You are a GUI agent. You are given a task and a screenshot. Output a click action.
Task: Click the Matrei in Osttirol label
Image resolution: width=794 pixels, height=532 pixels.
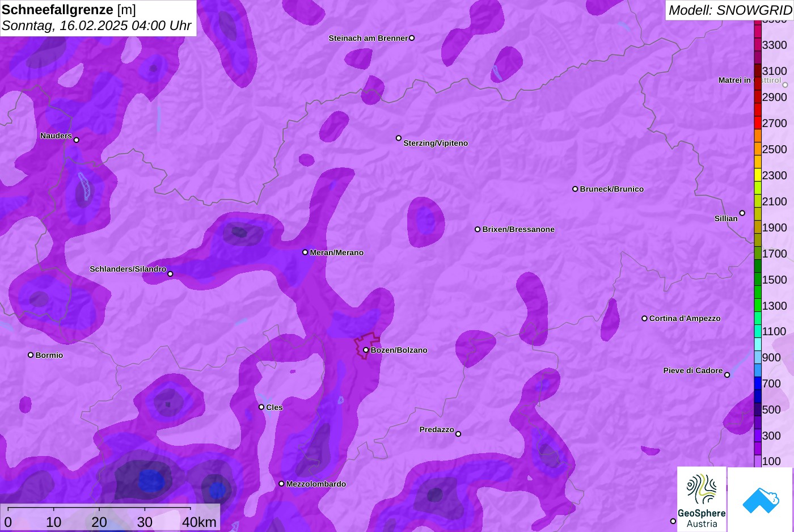tap(750, 80)
